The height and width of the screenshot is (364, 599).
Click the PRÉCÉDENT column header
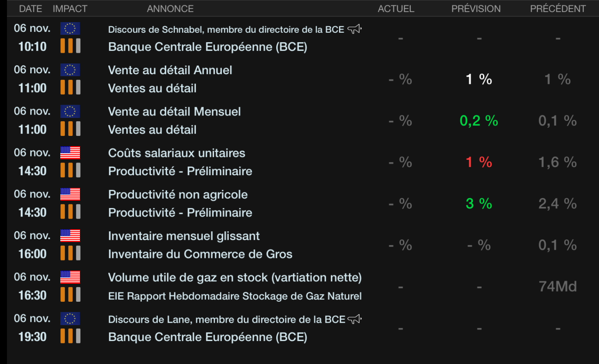click(x=558, y=9)
